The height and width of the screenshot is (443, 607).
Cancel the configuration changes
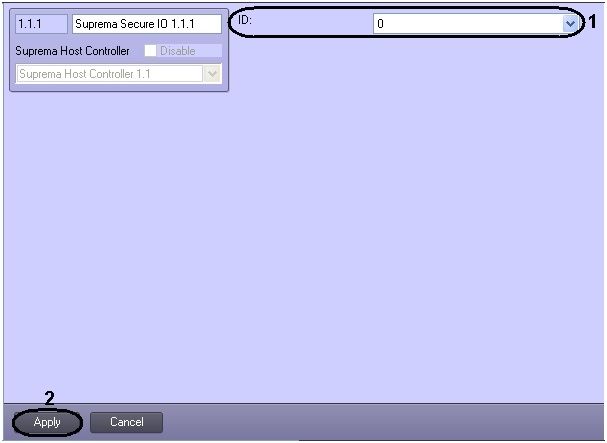click(126, 422)
